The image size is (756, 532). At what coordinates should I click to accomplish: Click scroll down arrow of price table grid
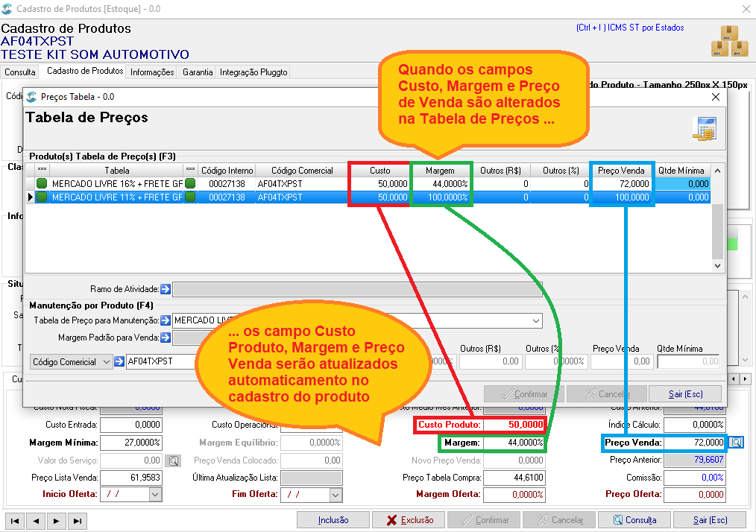tap(717, 265)
